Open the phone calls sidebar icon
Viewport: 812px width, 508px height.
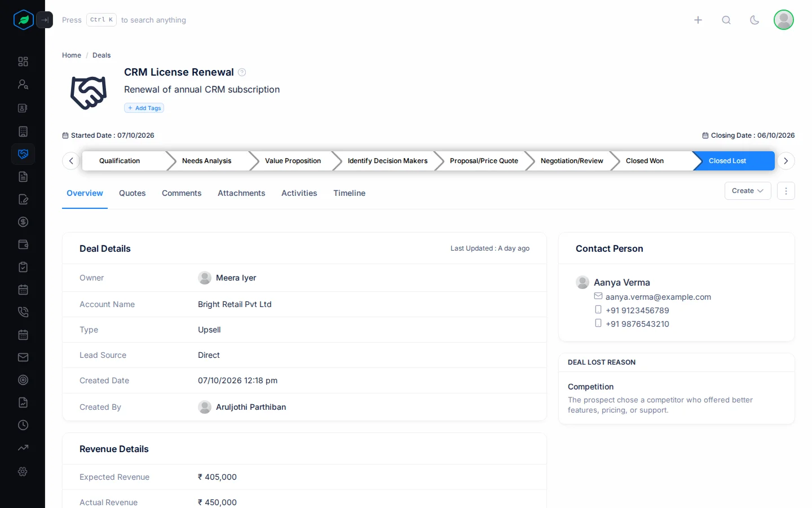click(23, 312)
